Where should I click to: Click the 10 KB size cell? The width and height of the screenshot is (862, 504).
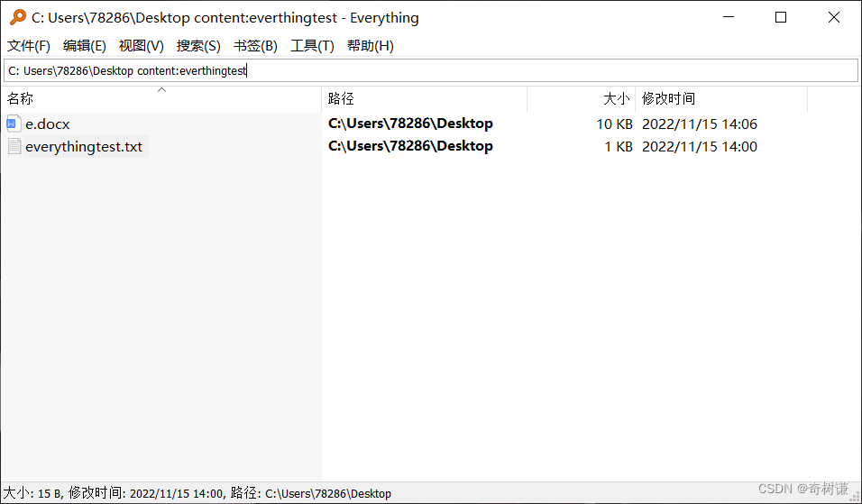615,124
